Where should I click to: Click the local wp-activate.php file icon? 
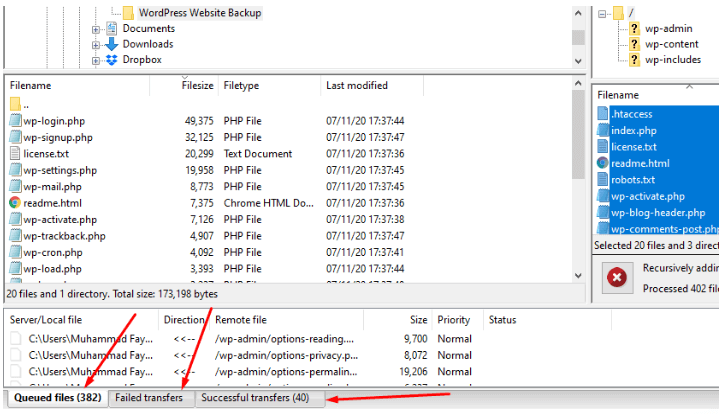pyautogui.click(x=15, y=219)
